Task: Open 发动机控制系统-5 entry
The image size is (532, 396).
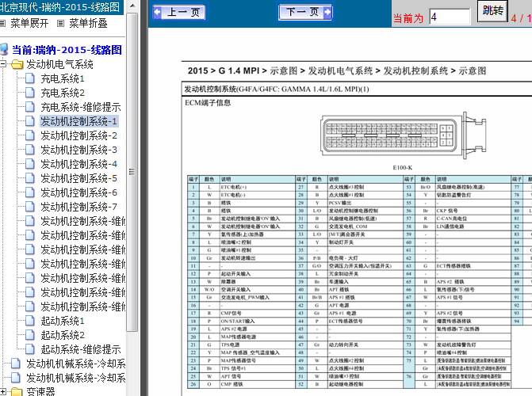Action: coord(78,178)
